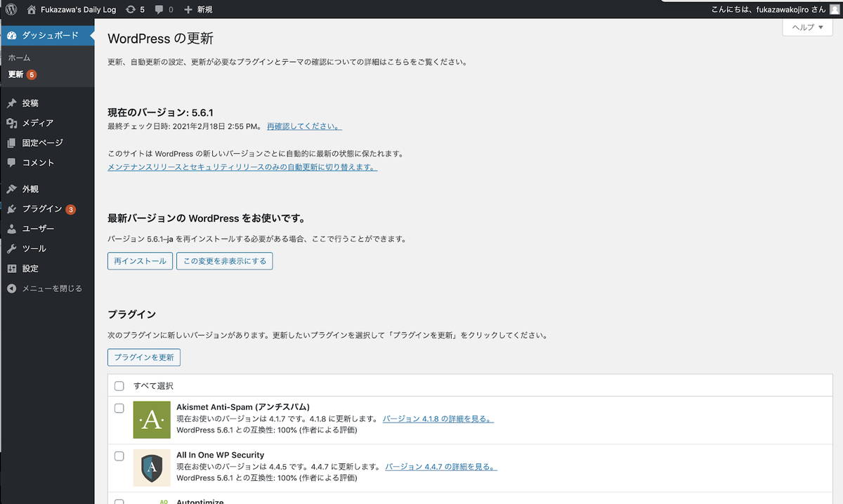Click the Akismet Anti-Spam plugin logo

(152, 420)
